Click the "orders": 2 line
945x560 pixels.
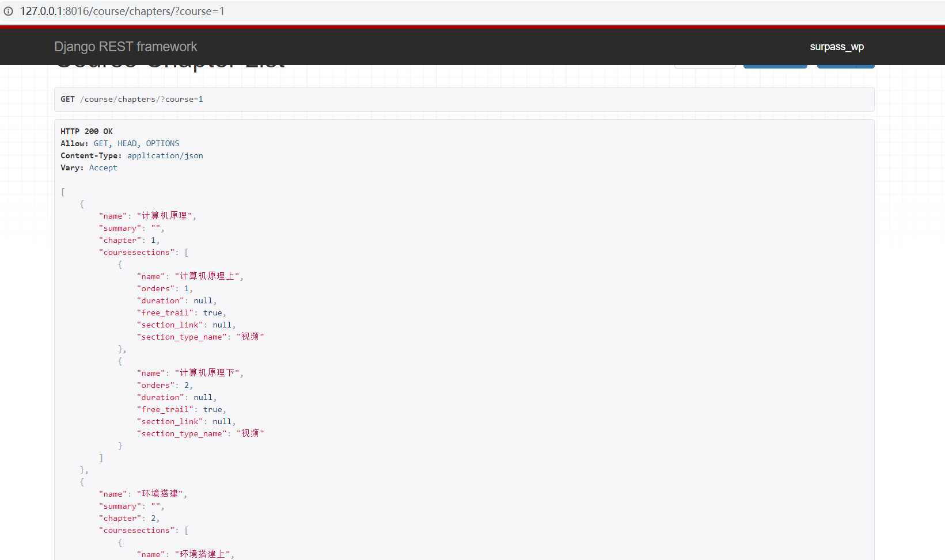point(165,385)
